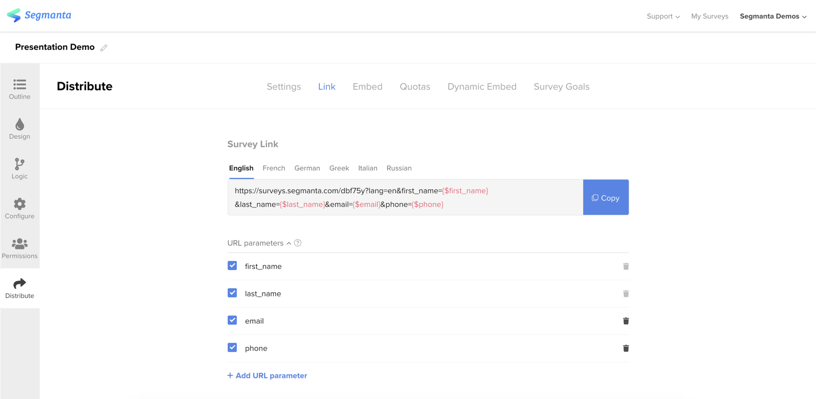
Task: Go to My Surveys
Action: 709,16
